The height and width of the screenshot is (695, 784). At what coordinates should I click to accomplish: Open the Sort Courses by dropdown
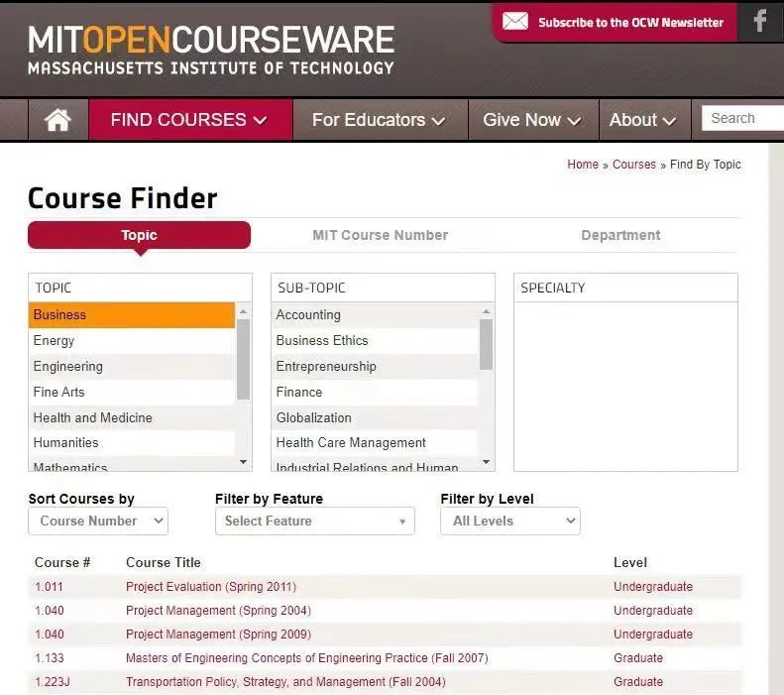pos(98,521)
